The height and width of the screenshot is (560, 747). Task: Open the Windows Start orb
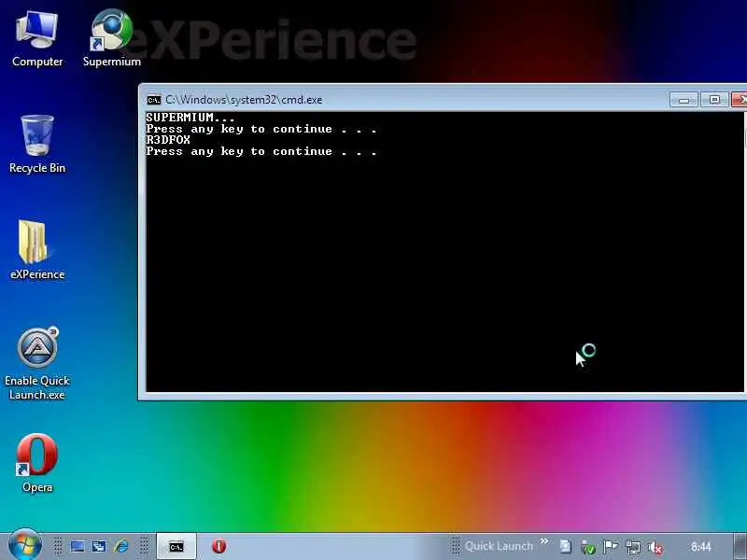tap(25, 545)
